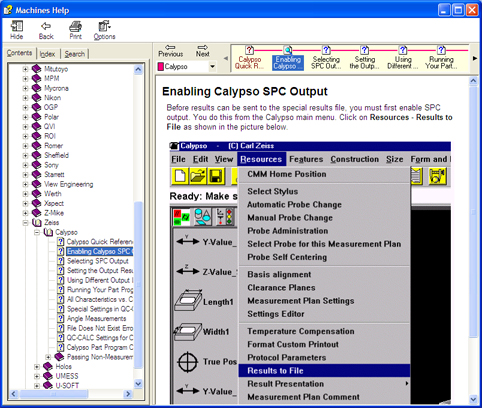Switch to the Contents tab
The image size is (482, 408).
(19, 53)
